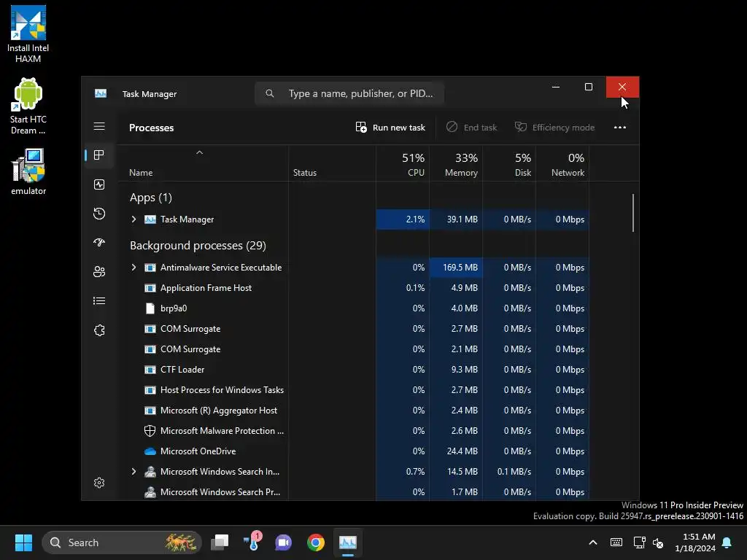
Task: Open the Windows Start menu
Action: coord(23,542)
